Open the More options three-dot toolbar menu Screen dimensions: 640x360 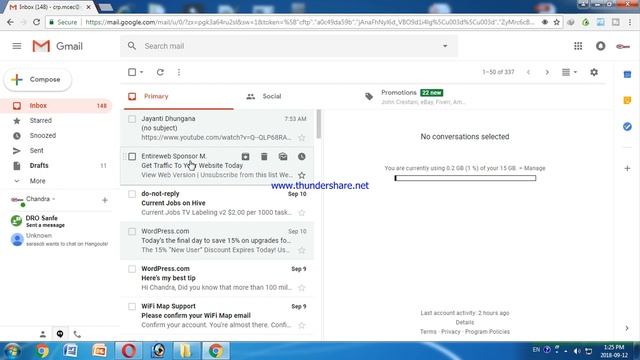click(179, 72)
